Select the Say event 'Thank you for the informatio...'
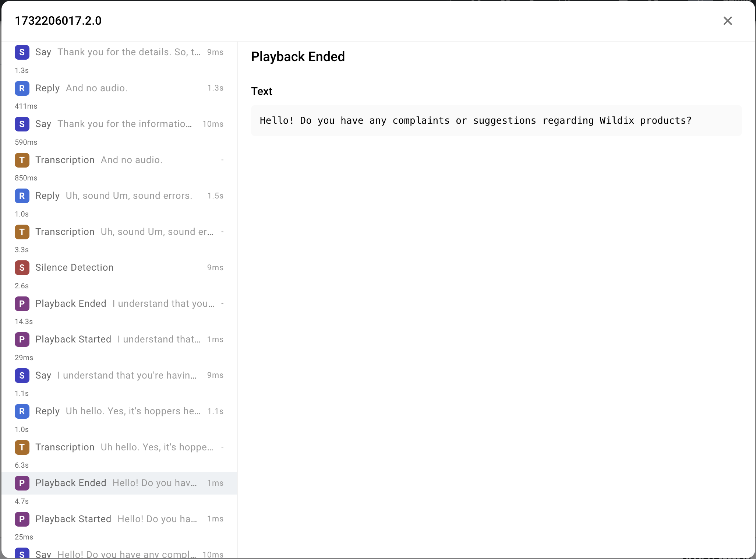This screenshot has width=756, height=559. coord(119,124)
